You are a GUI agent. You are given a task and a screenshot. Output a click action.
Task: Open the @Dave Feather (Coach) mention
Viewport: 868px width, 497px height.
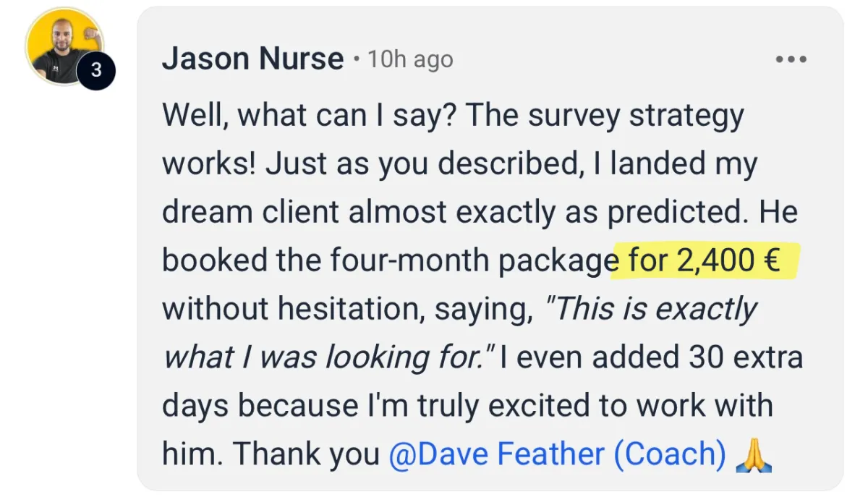557,454
